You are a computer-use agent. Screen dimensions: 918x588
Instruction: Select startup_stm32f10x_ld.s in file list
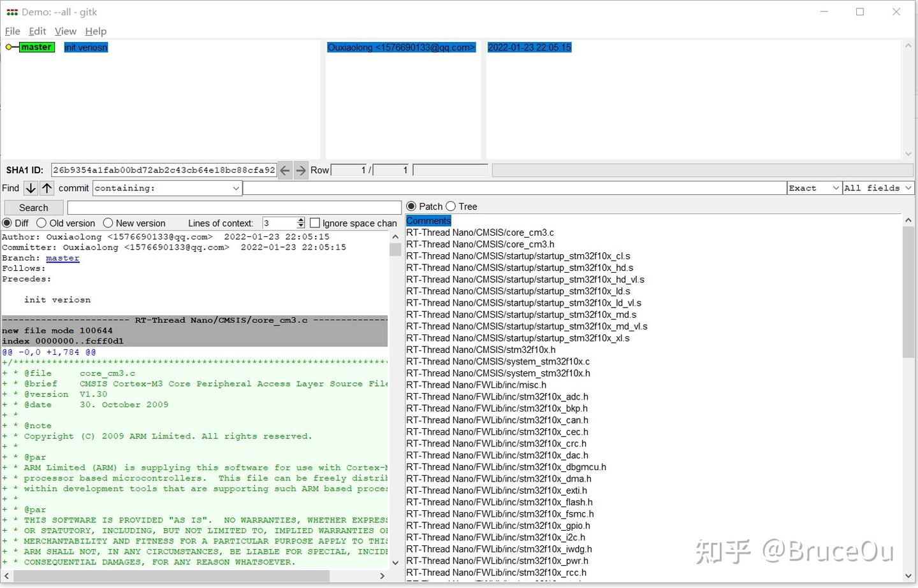point(518,291)
